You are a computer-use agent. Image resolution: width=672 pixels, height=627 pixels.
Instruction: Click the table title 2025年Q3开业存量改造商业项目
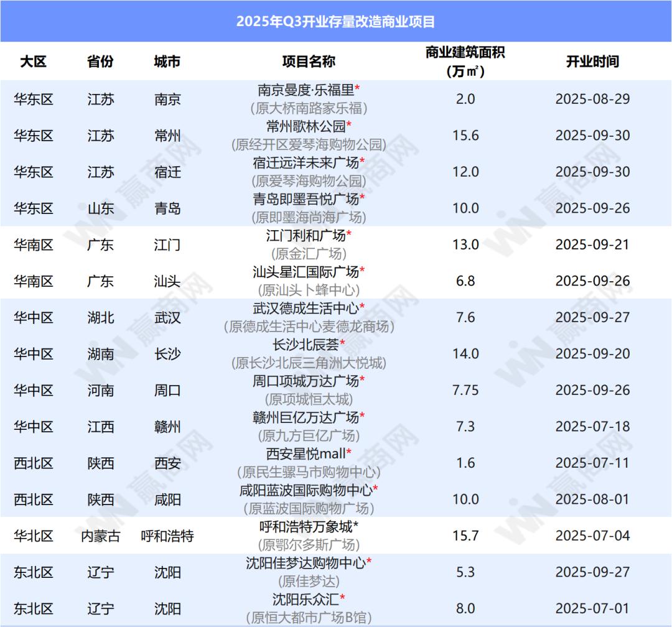pyautogui.click(x=335, y=21)
